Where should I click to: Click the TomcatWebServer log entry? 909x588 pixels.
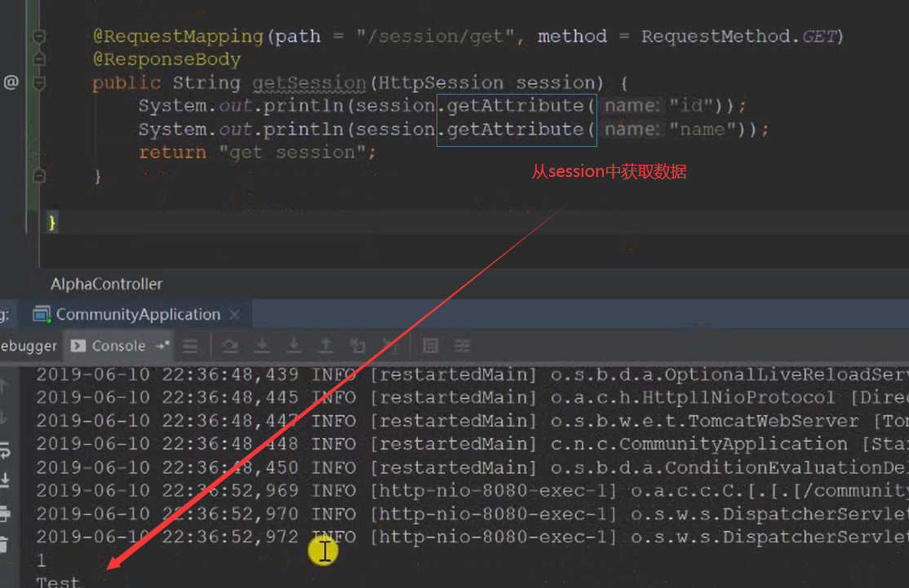click(x=472, y=421)
